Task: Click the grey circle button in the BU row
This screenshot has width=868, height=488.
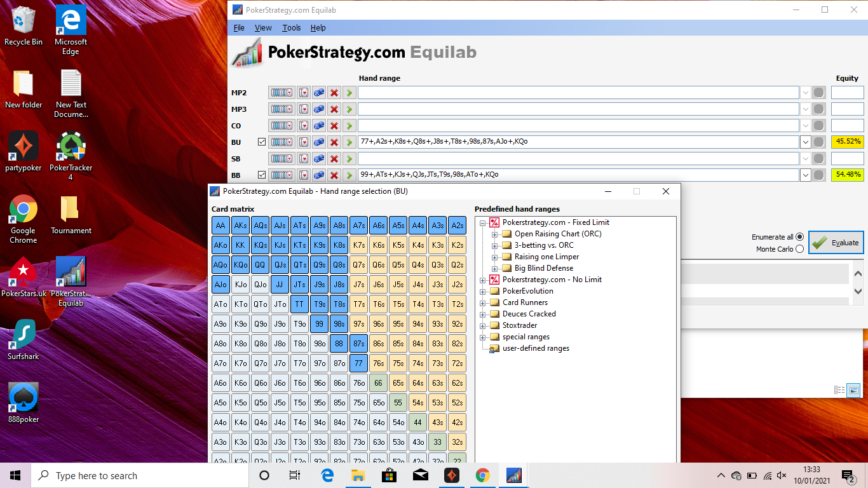Action: (819, 142)
